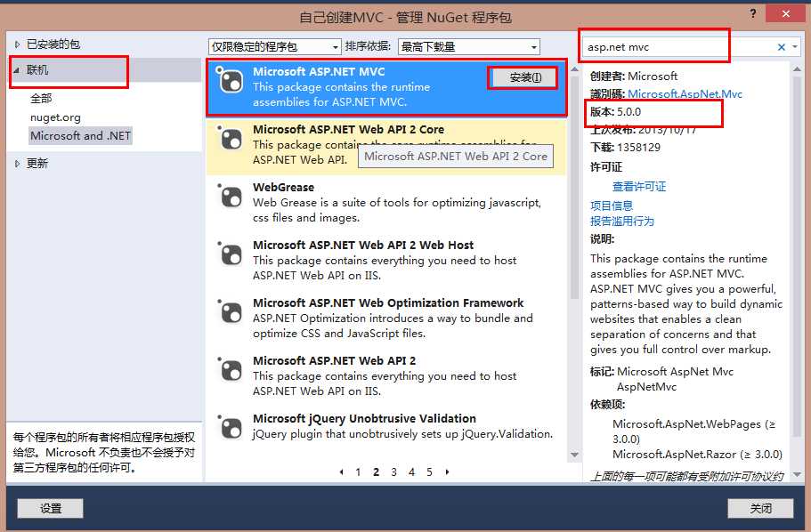Screen dimensions: 811x532
Task: Click the 设置 settings button
Action: (50, 508)
